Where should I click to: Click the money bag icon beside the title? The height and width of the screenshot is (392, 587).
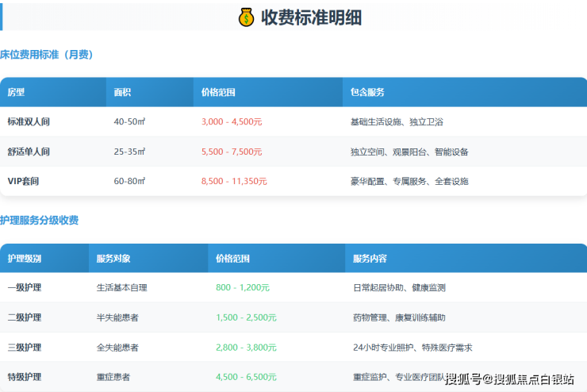pos(246,17)
